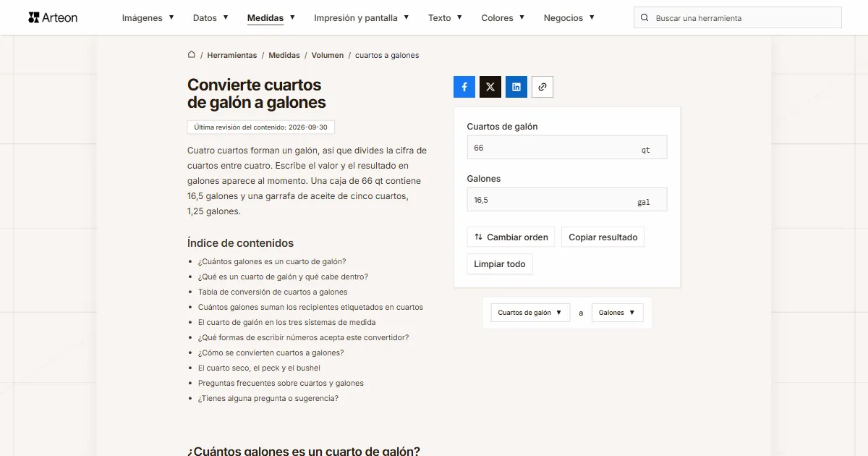Expand the Imágenes menu
The width and height of the screenshot is (868, 456).
pyautogui.click(x=148, y=18)
